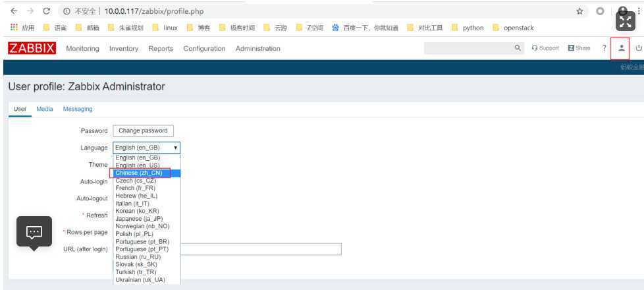This screenshot has width=644, height=290.
Task: Open the Baidu bookmark
Action: (x=365, y=28)
